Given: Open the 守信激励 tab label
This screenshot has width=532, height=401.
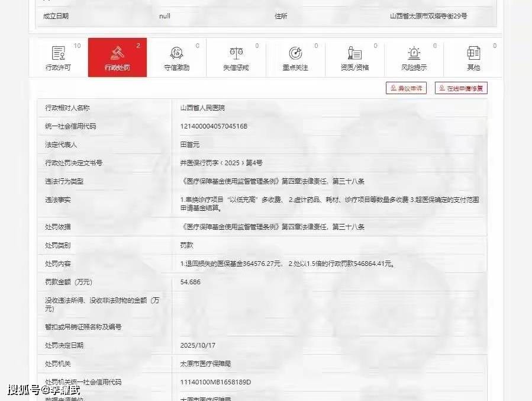Looking at the screenshot, I should 176,68.
